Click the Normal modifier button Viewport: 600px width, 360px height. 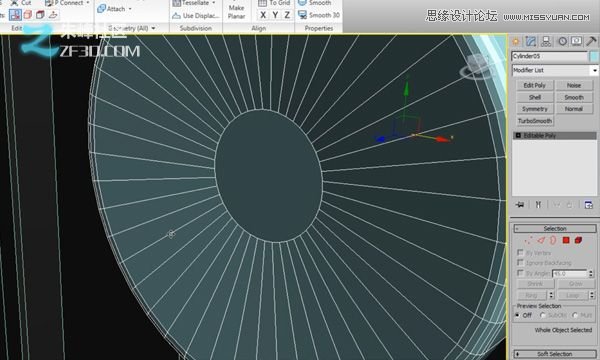(x=574, y=109)
